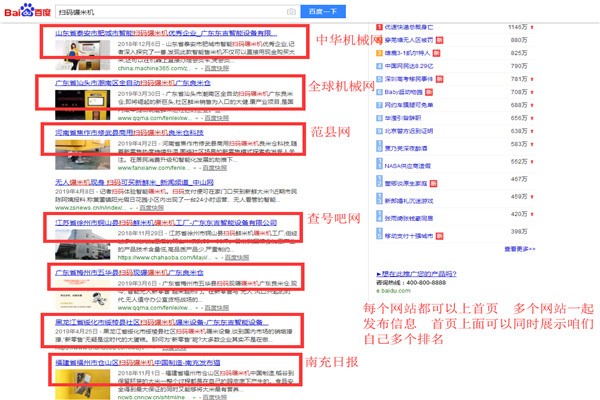
Task: Open hot search 北京警方 item ranked 9
Action: [x=409, y=131]
